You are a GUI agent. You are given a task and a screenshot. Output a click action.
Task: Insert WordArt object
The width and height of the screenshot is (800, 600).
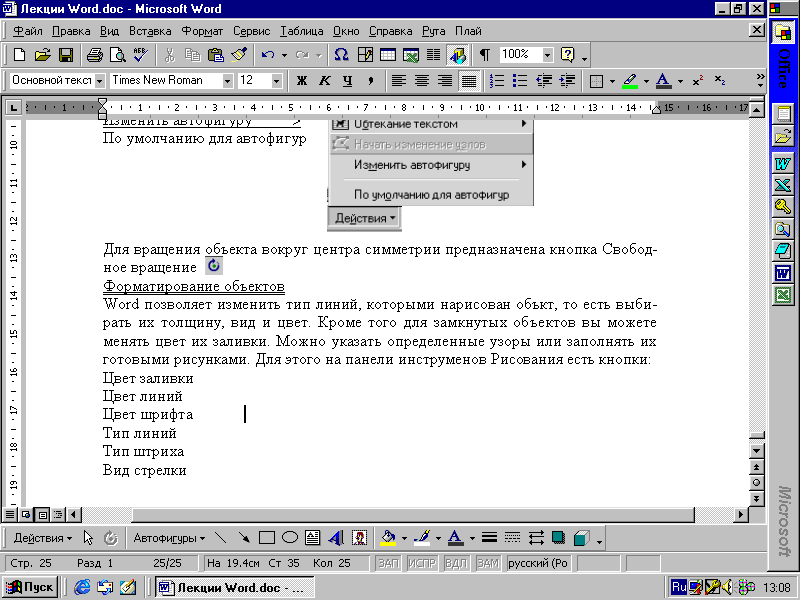coord(336,538)
